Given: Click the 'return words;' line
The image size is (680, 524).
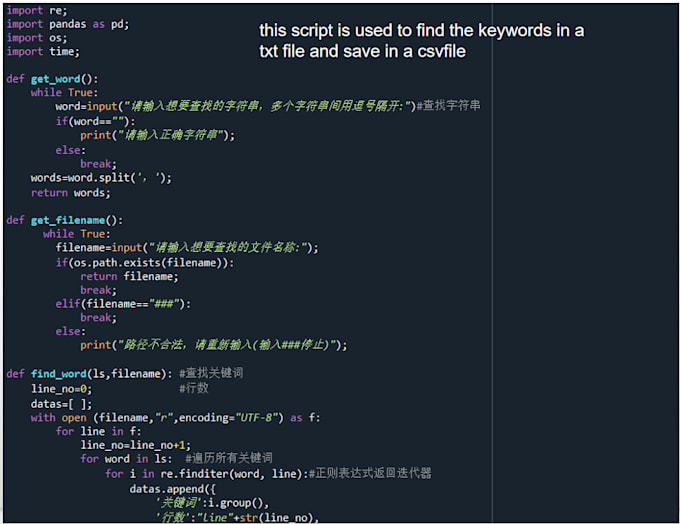Looking at the screenshot, I should (x=71, y=193).
